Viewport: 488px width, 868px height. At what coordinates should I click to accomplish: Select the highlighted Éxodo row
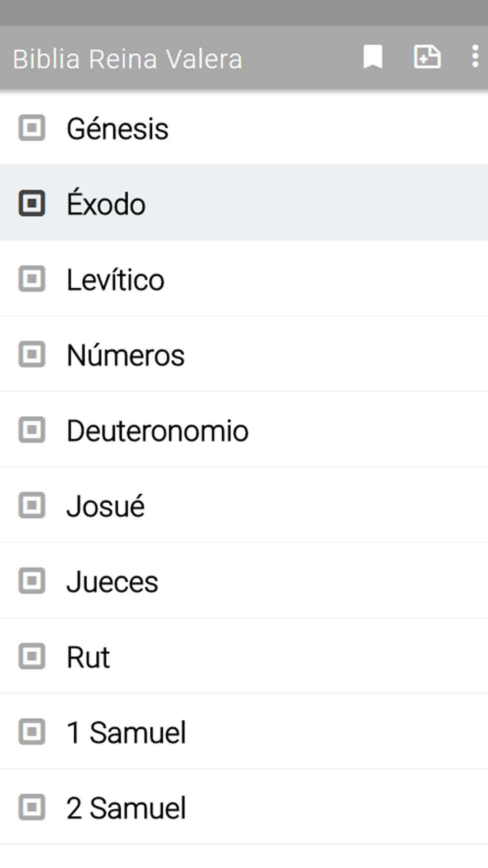click(244, 203)
